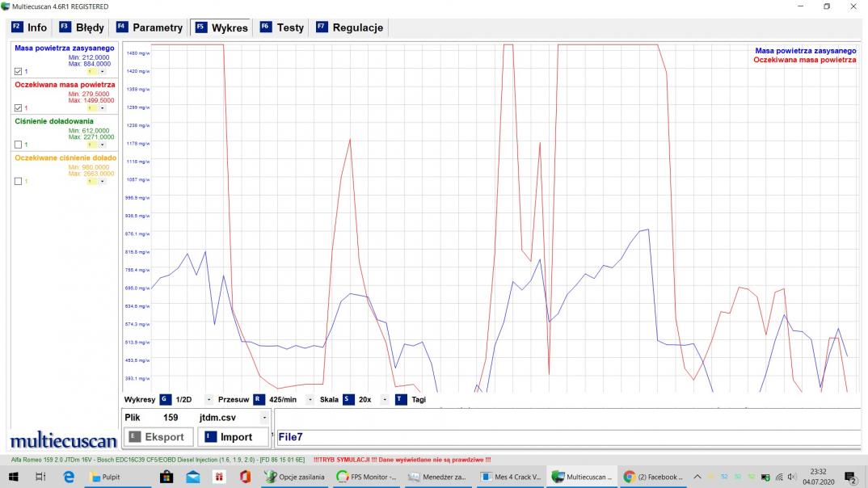Open the Windows Task View icon
This screenshot has height=488, width=868.
[40, 477]
